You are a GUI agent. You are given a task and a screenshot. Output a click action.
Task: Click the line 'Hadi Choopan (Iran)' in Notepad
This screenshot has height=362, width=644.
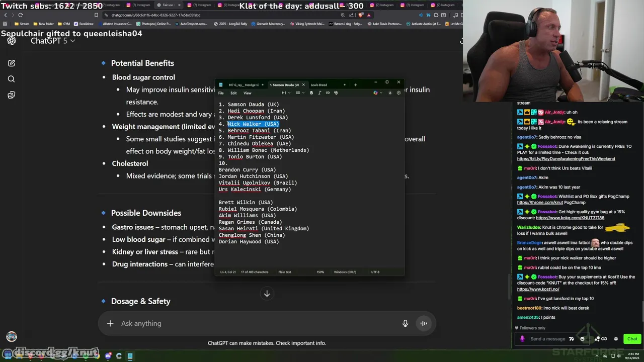(x=256, y=111)
